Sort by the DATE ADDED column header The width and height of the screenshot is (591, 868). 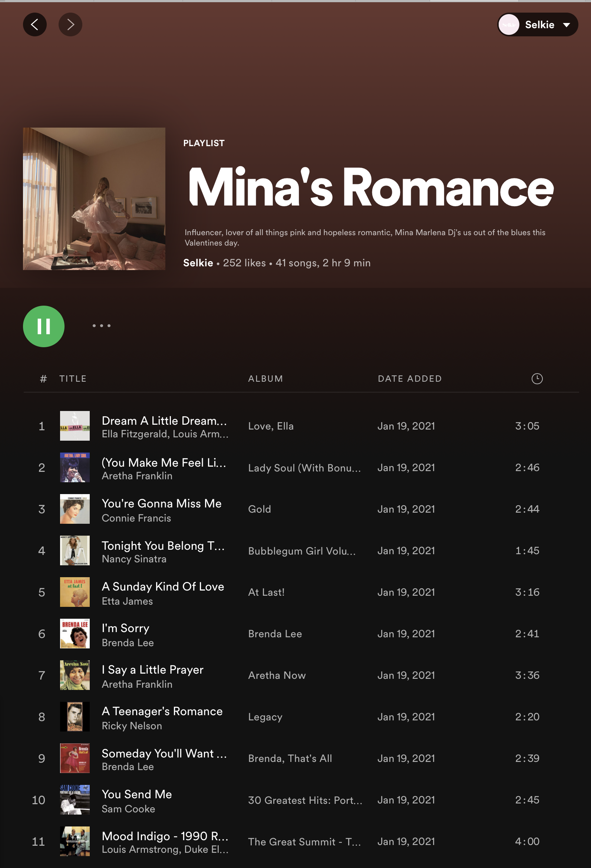[410, 378]
